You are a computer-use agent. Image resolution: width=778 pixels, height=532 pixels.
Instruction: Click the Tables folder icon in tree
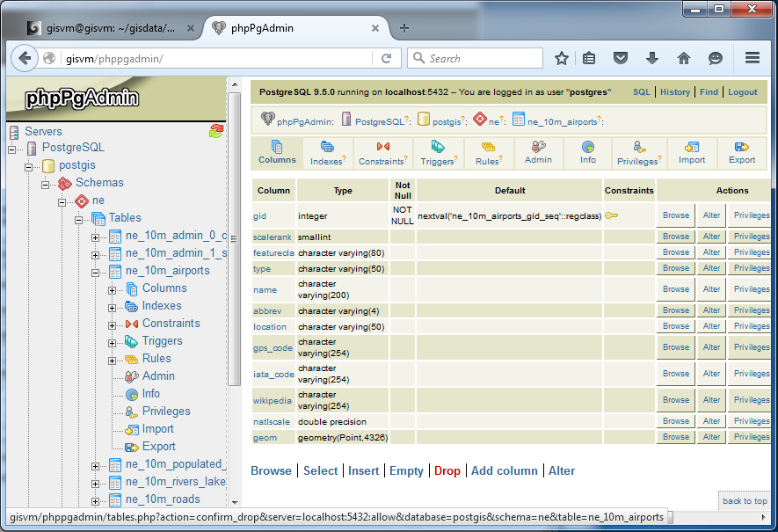pos(98,218)
